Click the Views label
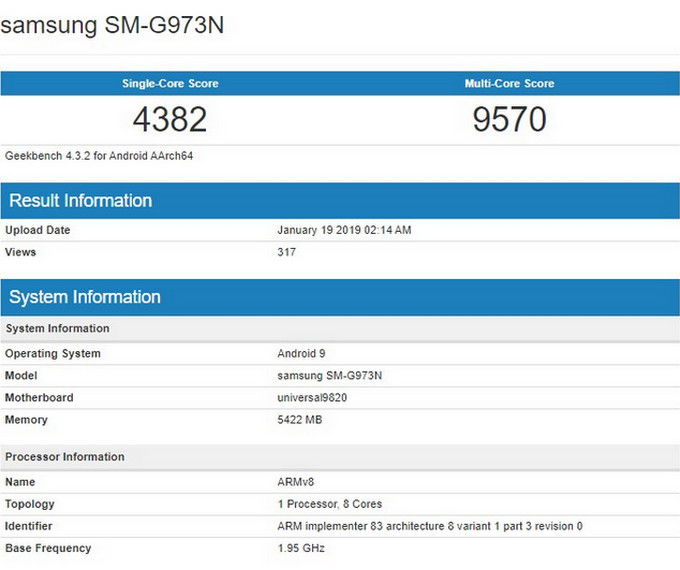The width and height of the screenshot is (680, 570). [20, 252]
